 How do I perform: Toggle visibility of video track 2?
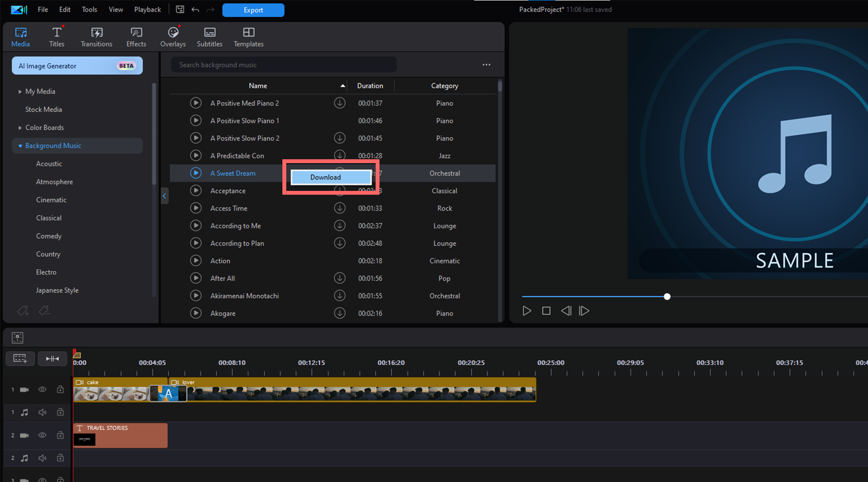coord(42,435)
